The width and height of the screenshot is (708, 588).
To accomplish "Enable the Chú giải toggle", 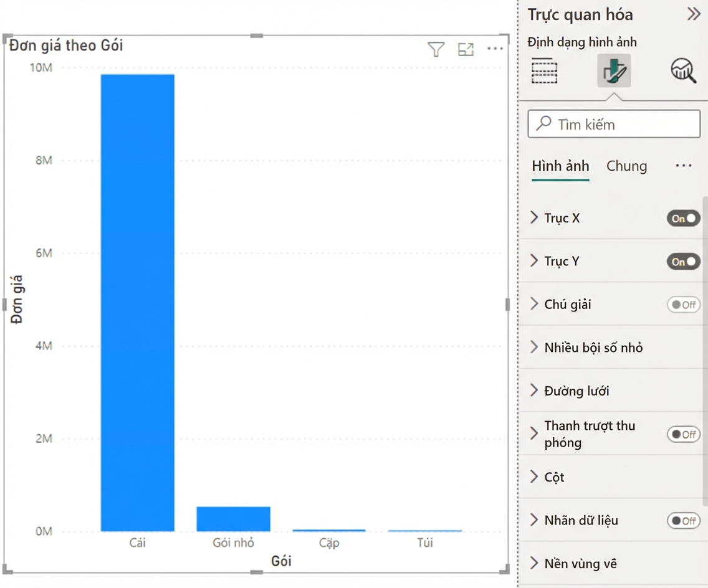I will click(683, 305).
